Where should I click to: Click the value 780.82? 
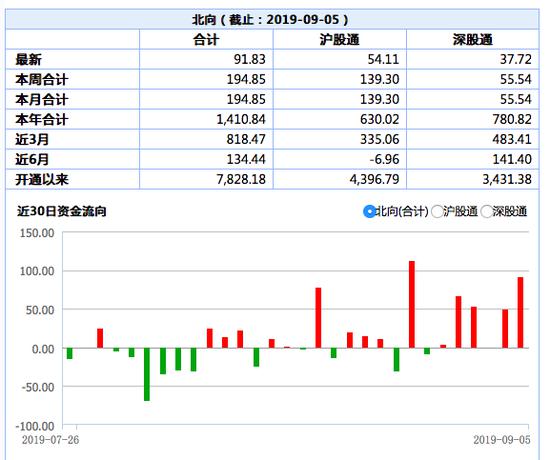[512, 119]
